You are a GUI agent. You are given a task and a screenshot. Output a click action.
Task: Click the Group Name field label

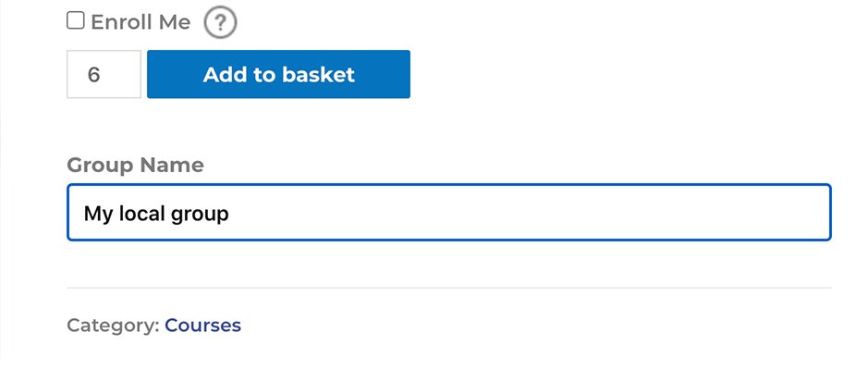[x=135, y=166]
